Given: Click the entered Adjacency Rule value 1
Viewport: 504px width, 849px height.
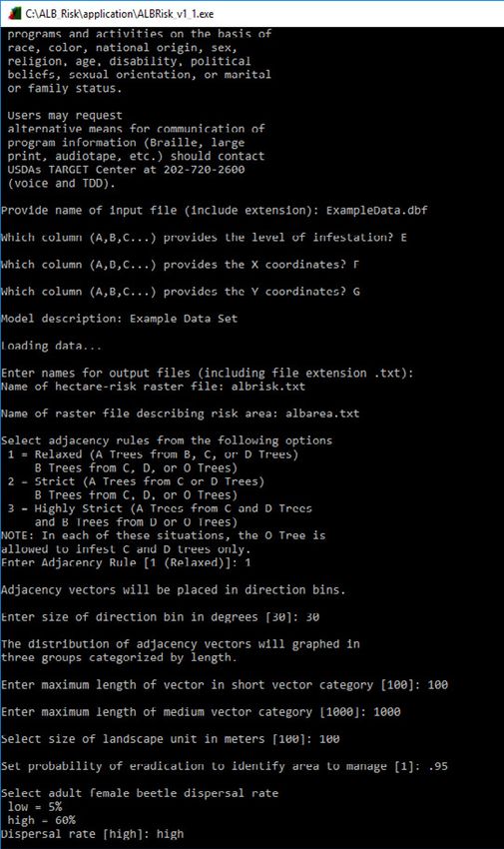Looking at the screenshot, I should 248,562.
